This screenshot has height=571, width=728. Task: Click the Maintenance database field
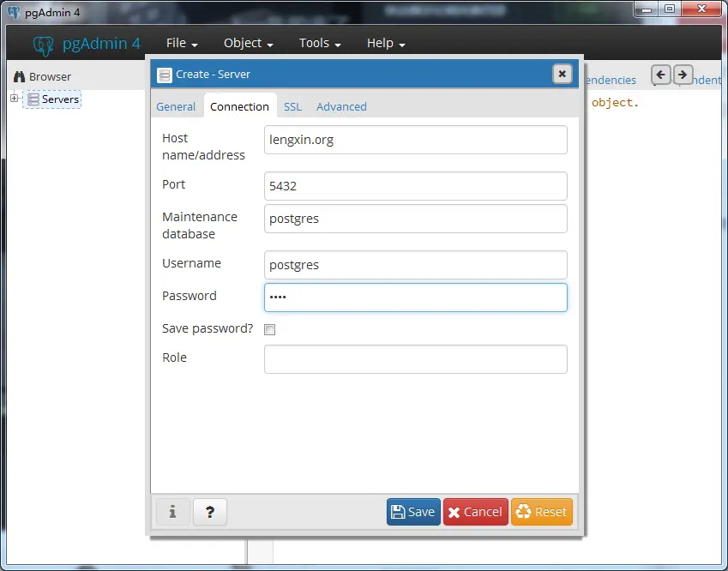point(416,219)
